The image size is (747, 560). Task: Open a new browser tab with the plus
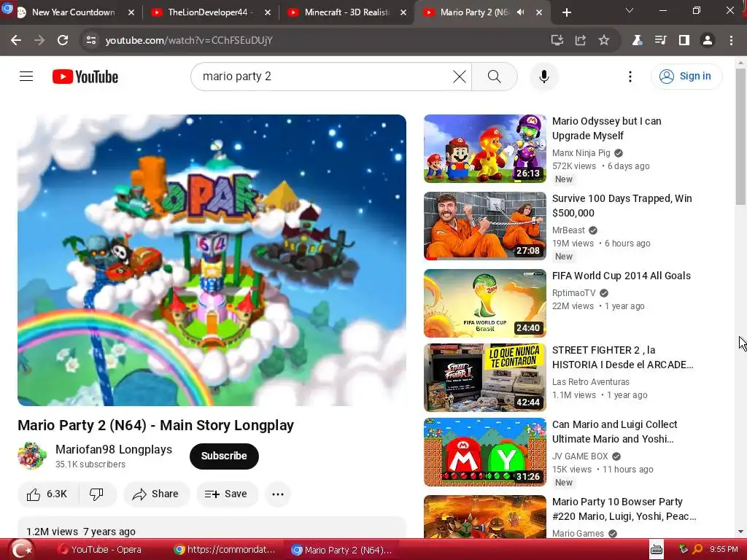(x=566, y=13)
